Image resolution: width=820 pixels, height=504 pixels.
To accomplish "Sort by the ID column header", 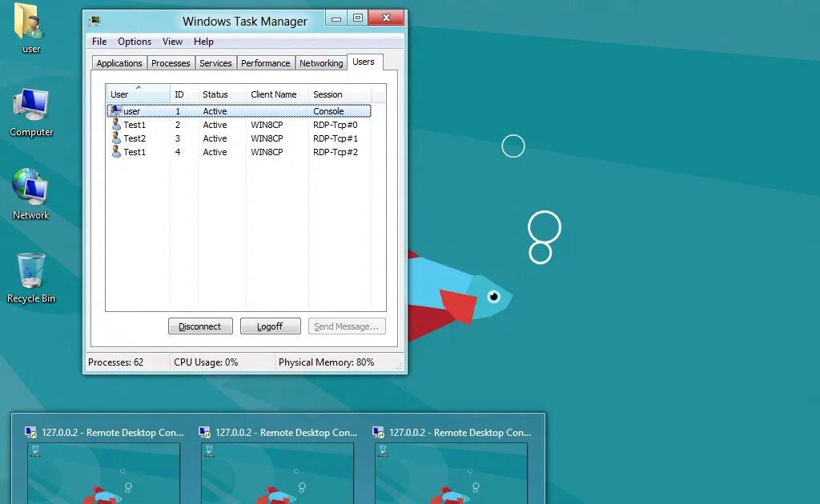I will [184, 94].
